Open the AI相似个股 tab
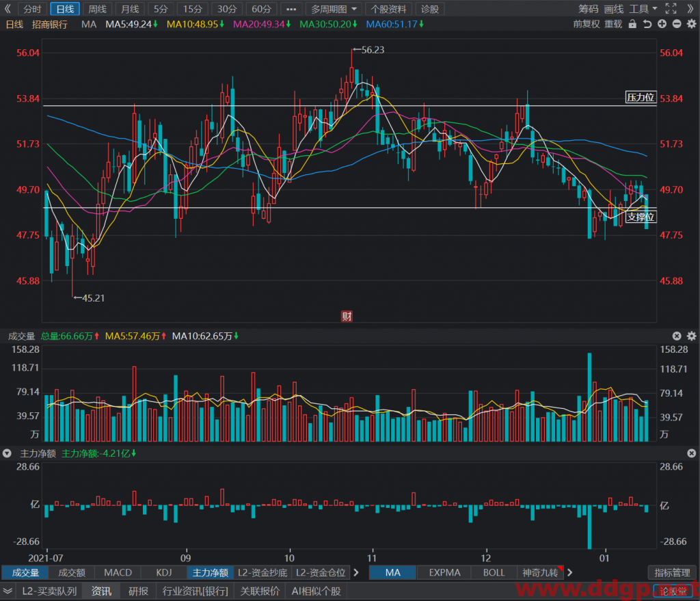 click(x=316, y=591)
